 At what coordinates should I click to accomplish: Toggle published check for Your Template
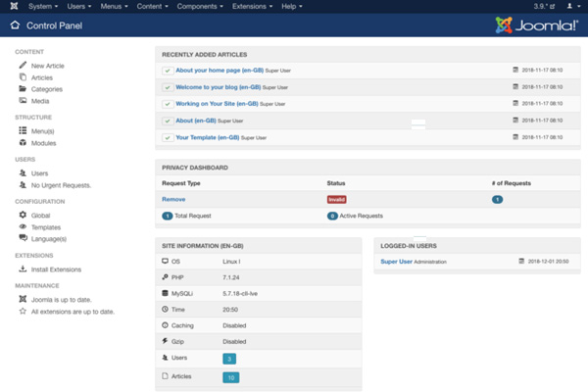click(168, 137)
